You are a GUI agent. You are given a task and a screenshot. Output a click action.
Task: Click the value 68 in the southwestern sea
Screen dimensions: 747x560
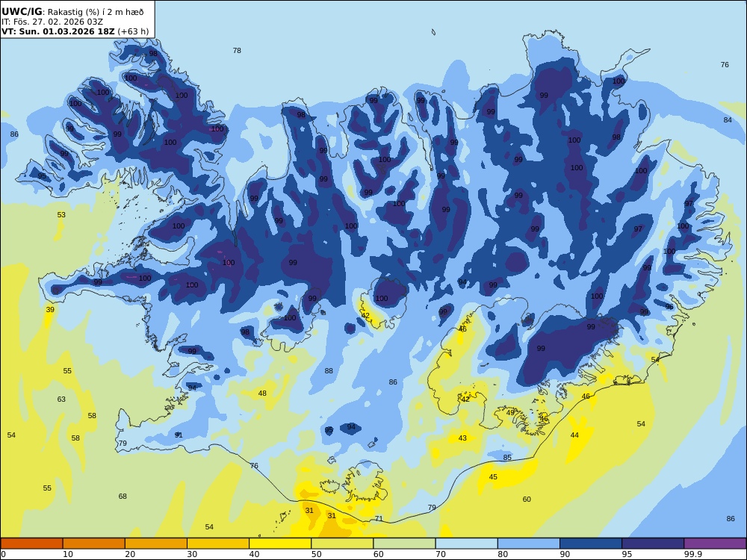(x=123, y=497)
